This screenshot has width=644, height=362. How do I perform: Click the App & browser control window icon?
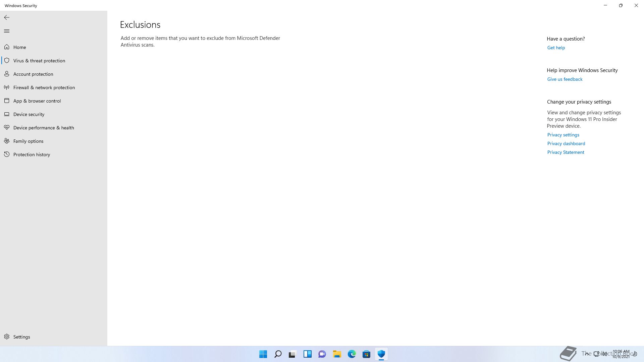7,101
